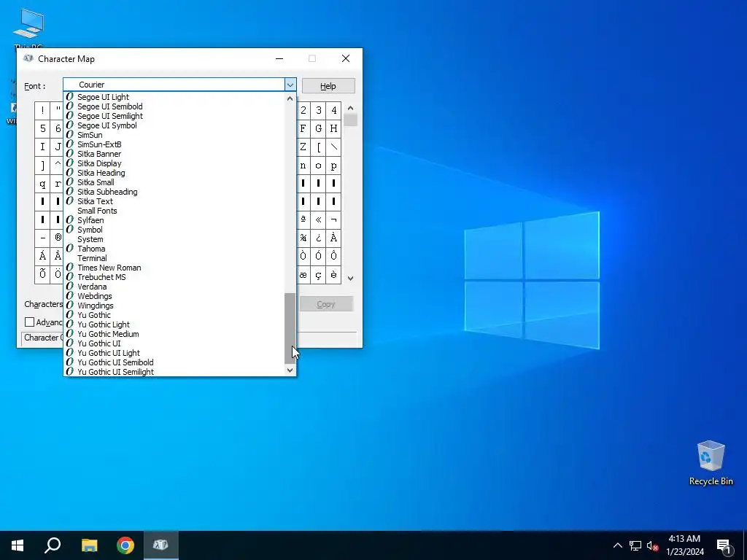This screenshot has width=747, height=560.
Task: Select Trebuchet MS font
Action: 174,277
